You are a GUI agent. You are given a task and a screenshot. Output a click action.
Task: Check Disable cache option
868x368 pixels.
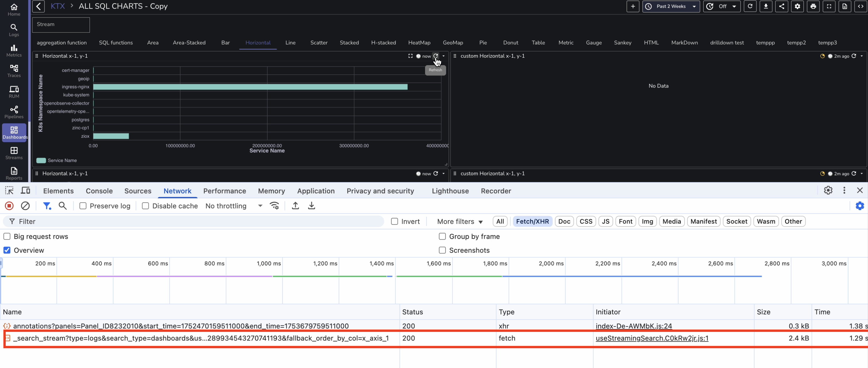145,206
